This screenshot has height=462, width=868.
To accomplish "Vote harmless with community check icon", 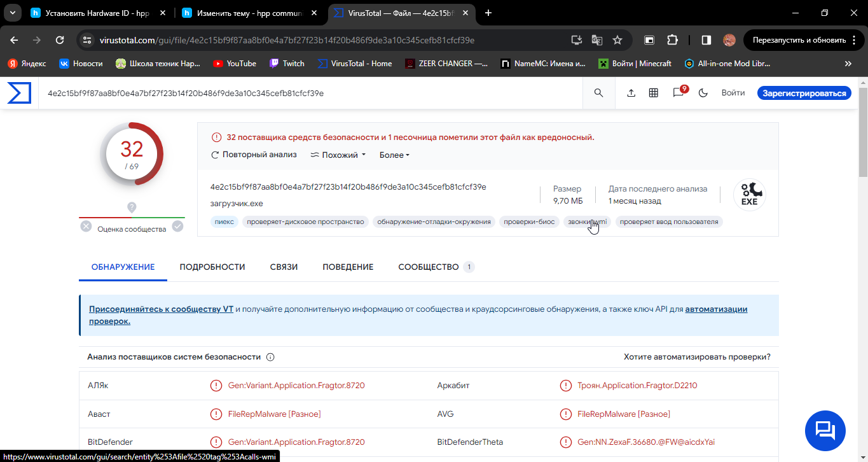I will click(178, 226).
